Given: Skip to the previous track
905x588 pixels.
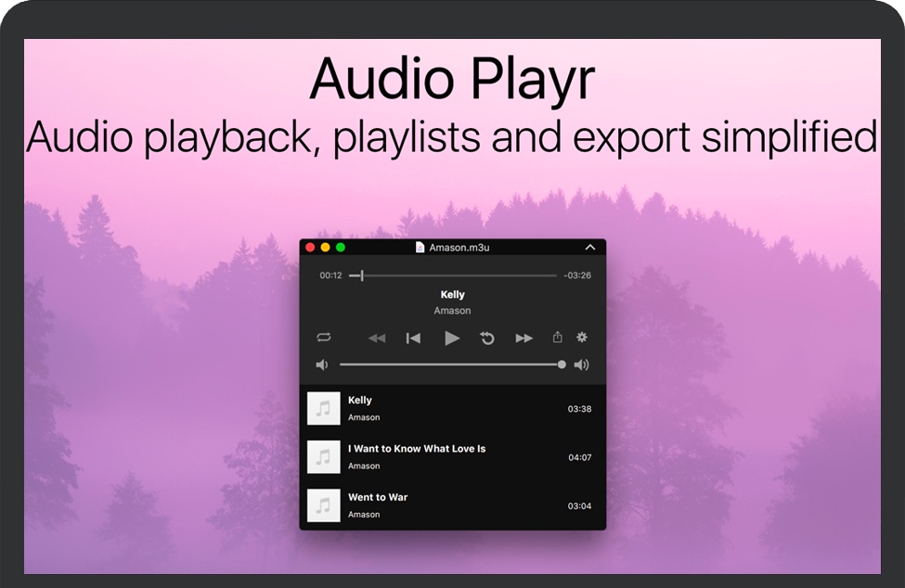Looking at the screenshot, I should [412, 338].
